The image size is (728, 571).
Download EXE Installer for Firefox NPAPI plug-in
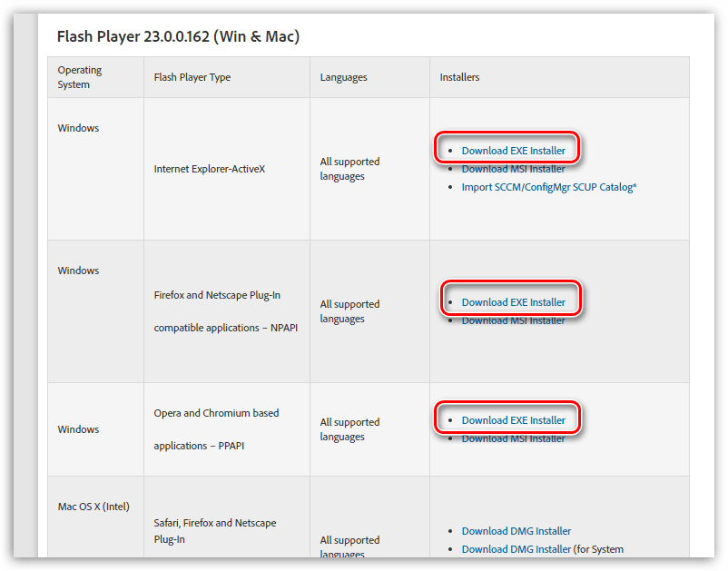[513, 302]
